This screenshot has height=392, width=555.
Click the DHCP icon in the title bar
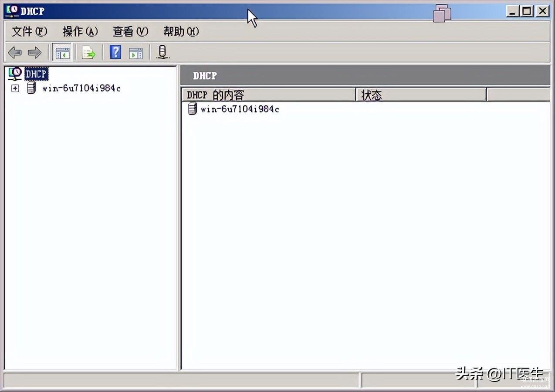coord(12,10)
